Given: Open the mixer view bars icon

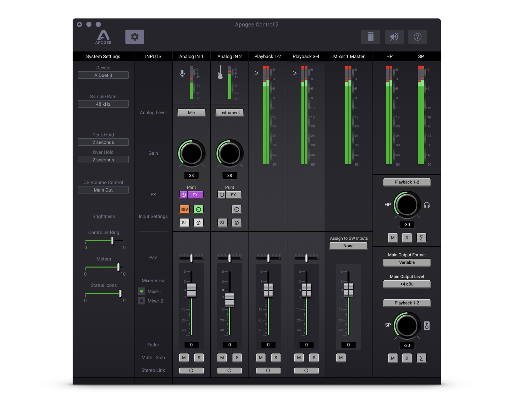Looking at the screenshot, I should click(371, 37).
